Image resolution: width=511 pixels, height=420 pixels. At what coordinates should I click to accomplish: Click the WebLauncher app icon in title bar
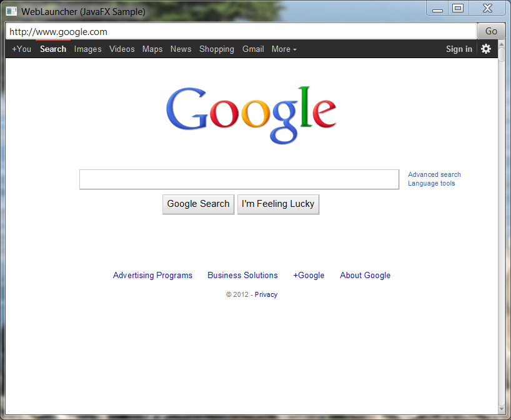[x=11, y=11]
